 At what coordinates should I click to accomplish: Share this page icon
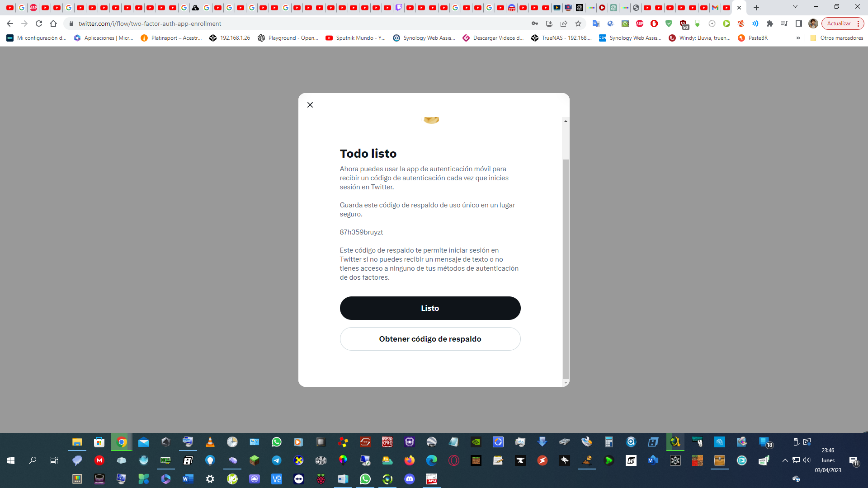tap(564, 23)
